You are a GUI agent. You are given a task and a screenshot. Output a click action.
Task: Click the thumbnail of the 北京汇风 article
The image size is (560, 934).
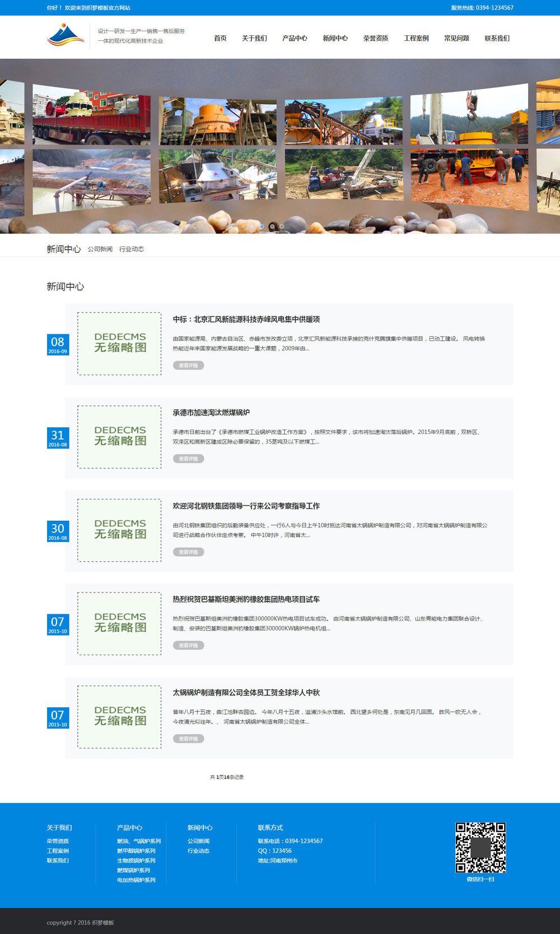(x=119, y=344)
